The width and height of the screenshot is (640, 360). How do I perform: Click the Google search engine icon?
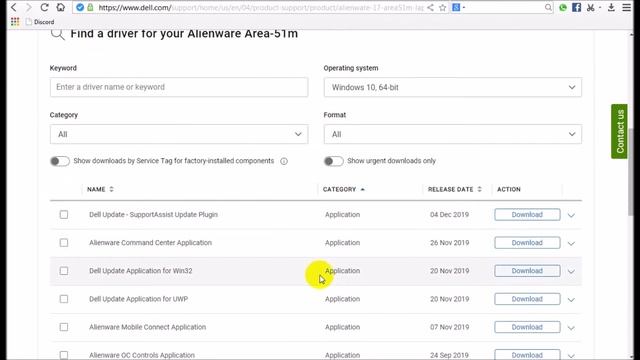[456, 7]
